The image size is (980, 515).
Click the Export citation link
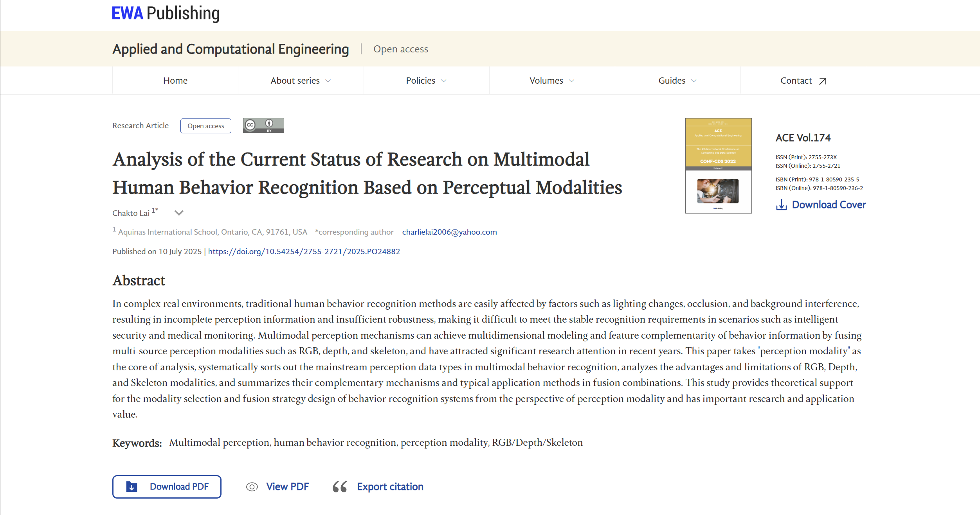(390, 487)
